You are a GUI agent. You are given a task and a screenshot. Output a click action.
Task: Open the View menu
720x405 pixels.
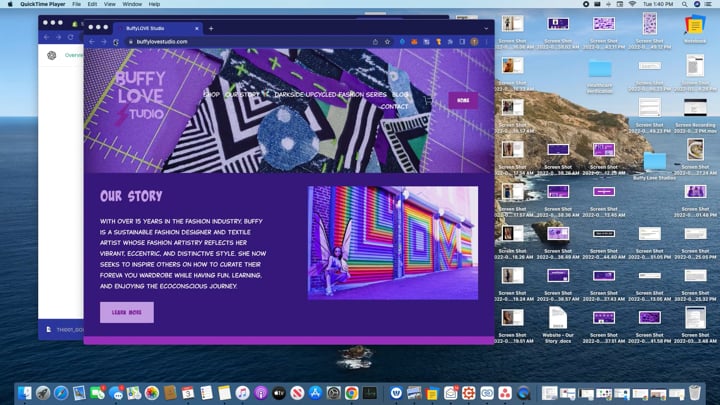(110, 4)
